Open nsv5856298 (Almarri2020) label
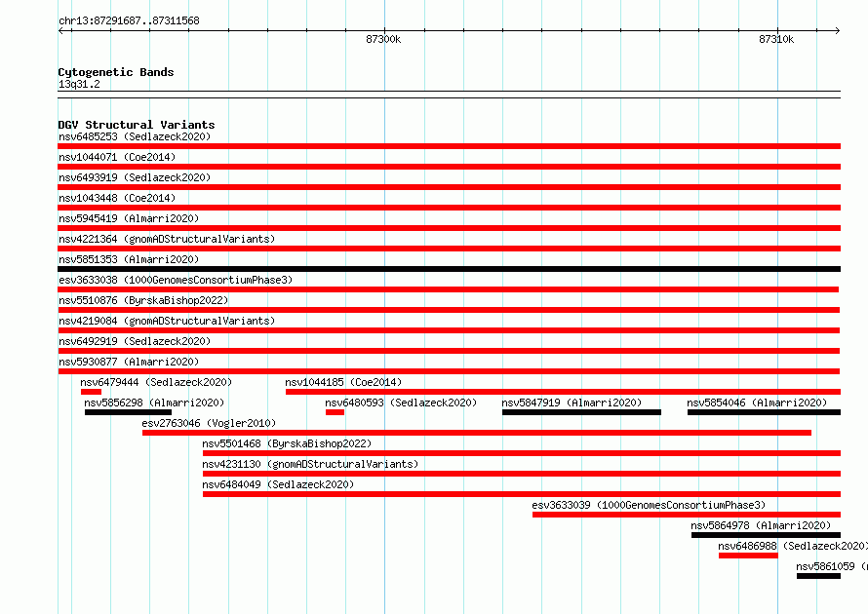This screenshot has width=868, height=614. click(154, 403)
